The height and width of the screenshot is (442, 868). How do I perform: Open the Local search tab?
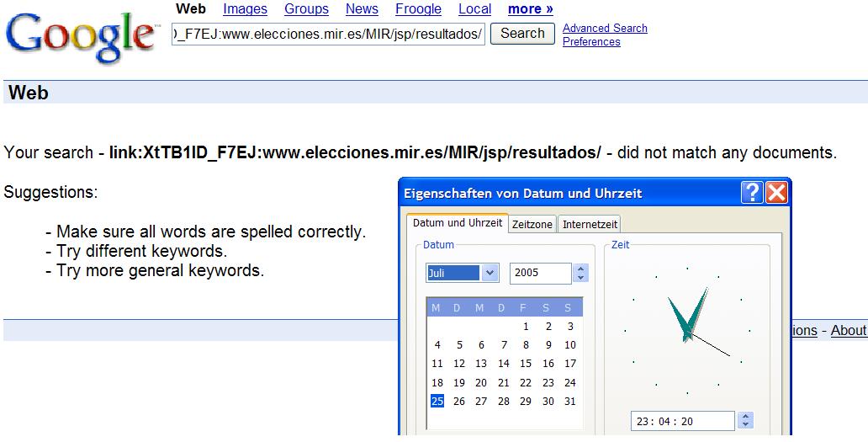tap(475, 9)
